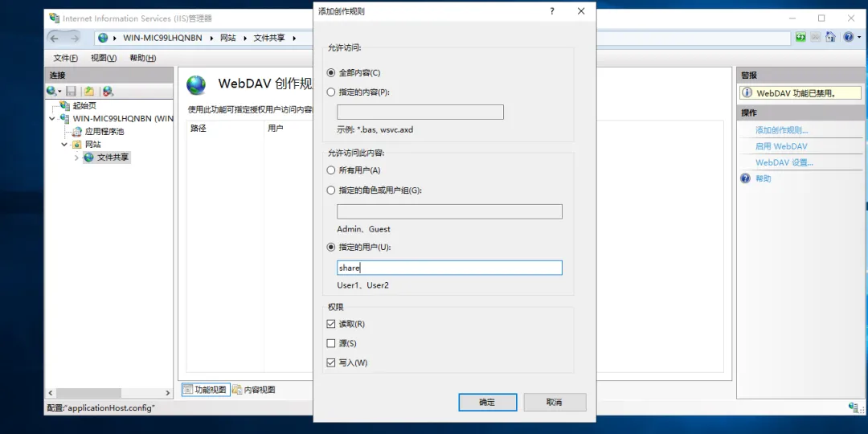Click the 帮助 link in Actions pane
Viewport: 868px width, 434px height.
(763, 178)
